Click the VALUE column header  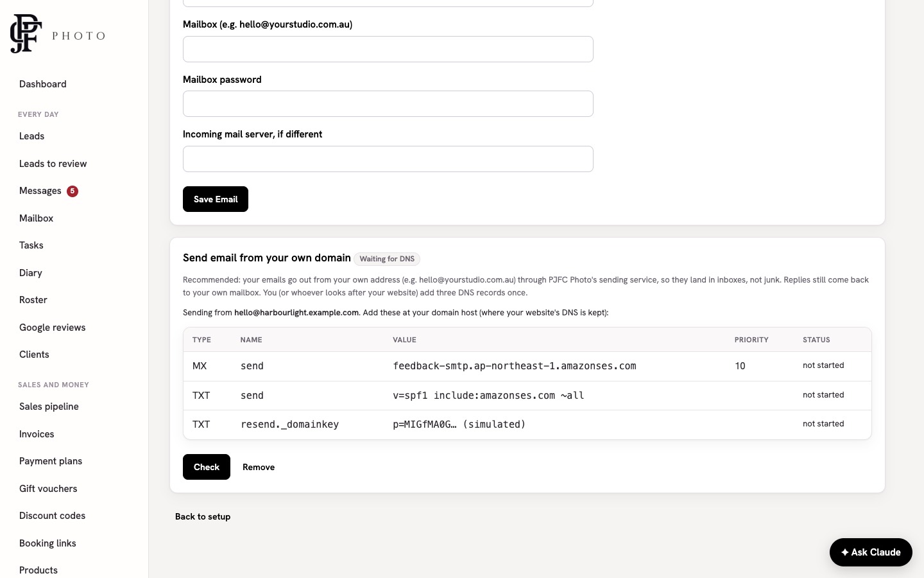[404, 340]
